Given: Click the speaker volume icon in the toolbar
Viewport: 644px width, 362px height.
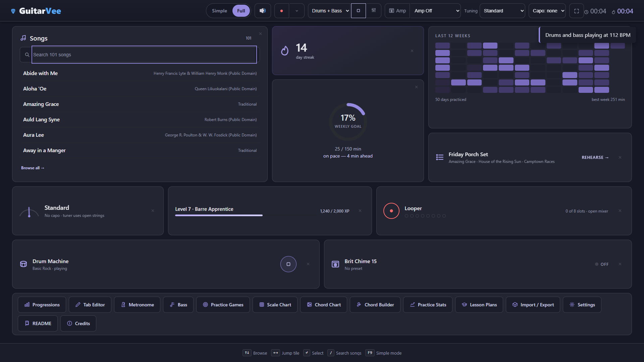Looking at the screenshot, I should pyautogui.click(x=263, y=11).
